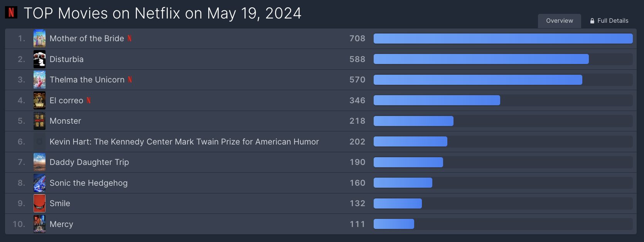Open the Mercy poster thumbnail
Viewport: 644px width, 242px height.
tap(39, 224)
